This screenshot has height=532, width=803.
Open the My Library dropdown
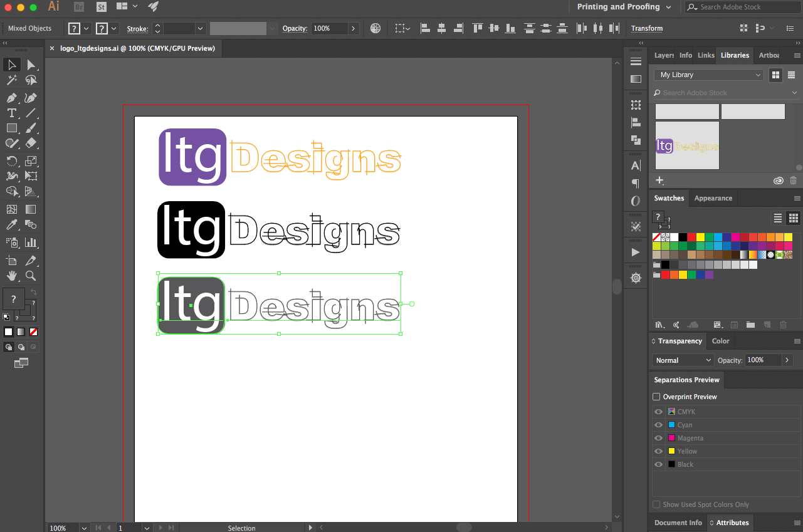pyautogui.click(x=707, y=75)
